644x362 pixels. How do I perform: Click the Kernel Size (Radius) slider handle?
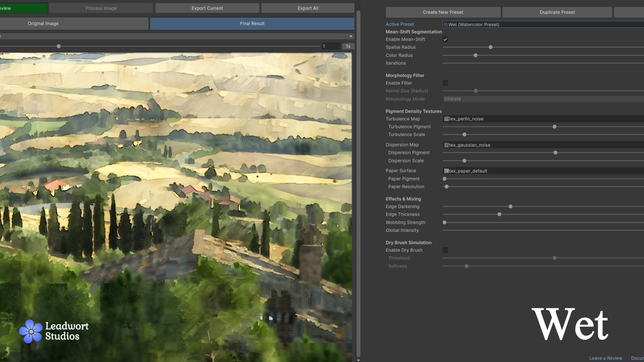475,91
